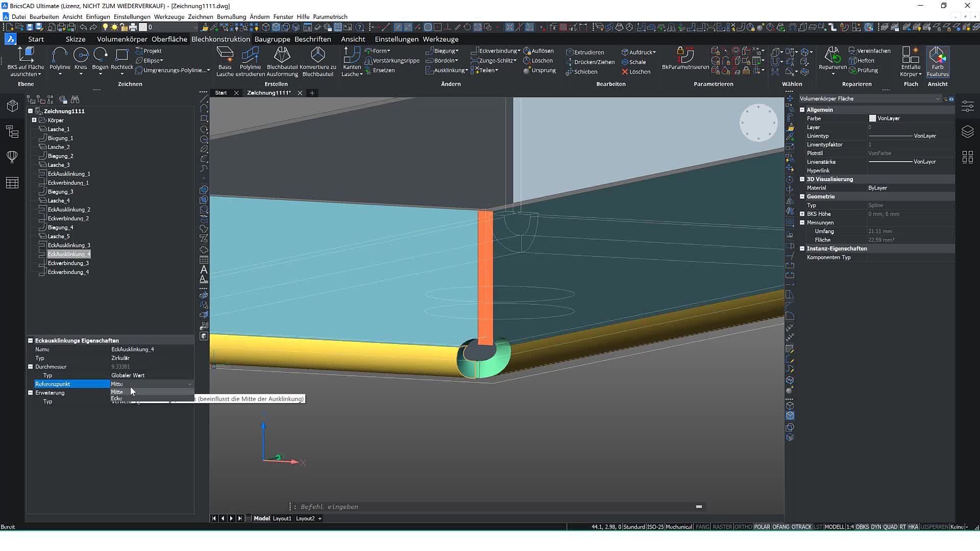This screenshot has width=980, height=551.
Task: Click the Farb Features ribbon icon
Action: click(x=937, y=56)
